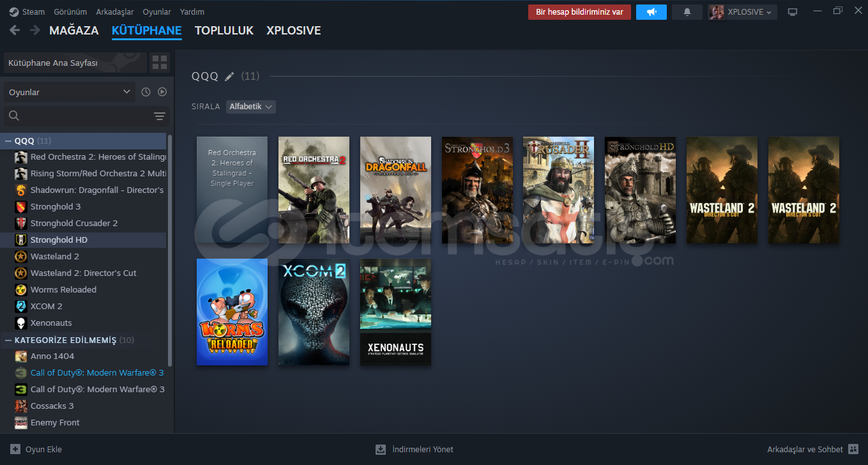
Task: Click the Worms Reloaded sidebar icon
Action: point(21,289)
